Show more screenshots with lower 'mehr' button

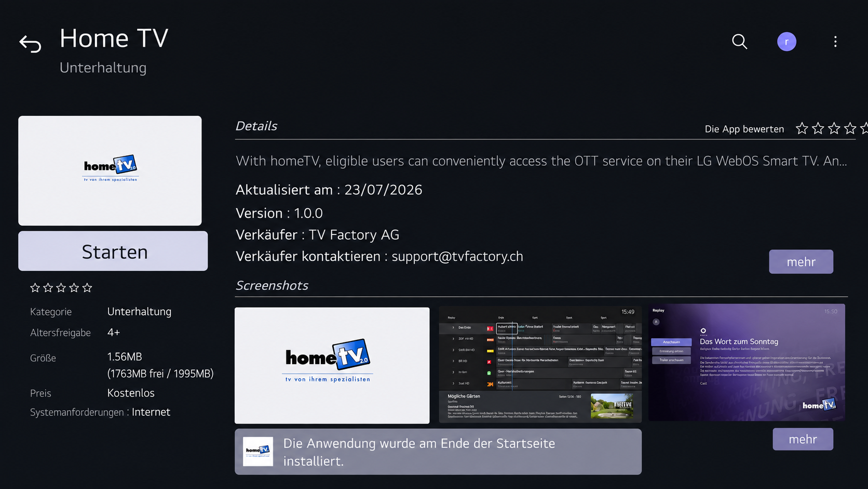pos(803,439)
